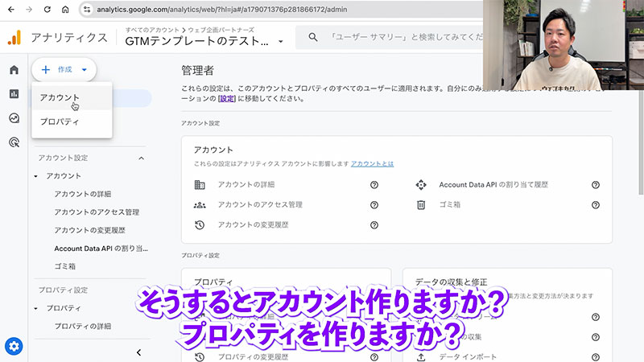Screen dimensions: 644x362
Task: Show help for データ インポート
Action: coord(596,357)
